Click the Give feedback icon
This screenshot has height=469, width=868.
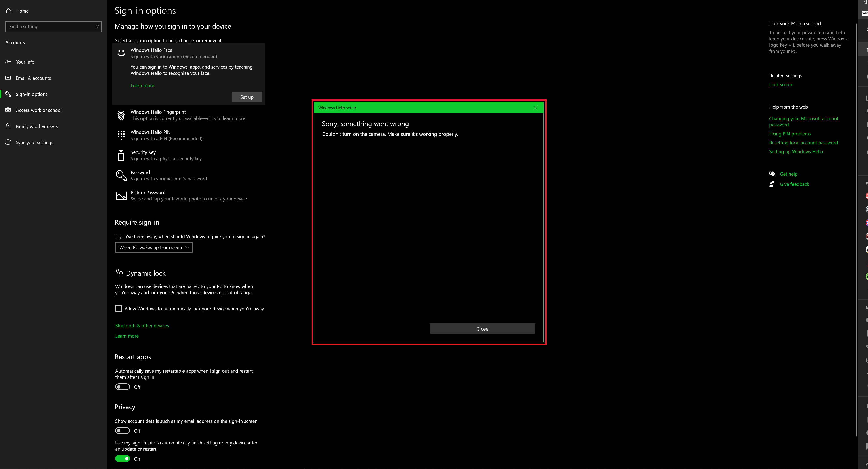(x=772, y=184)
